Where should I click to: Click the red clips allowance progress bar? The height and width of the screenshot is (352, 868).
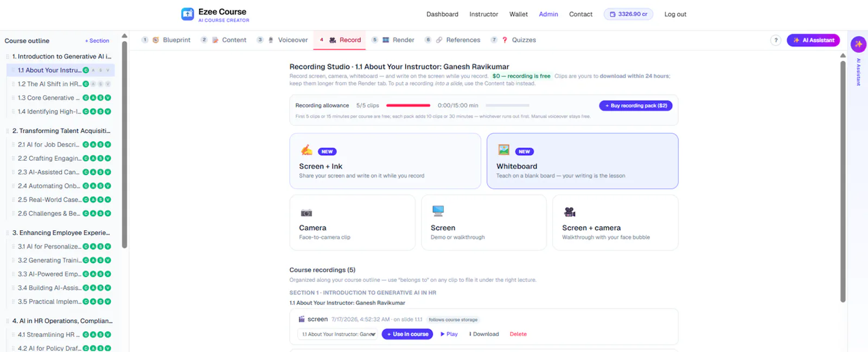coord(408,105)
